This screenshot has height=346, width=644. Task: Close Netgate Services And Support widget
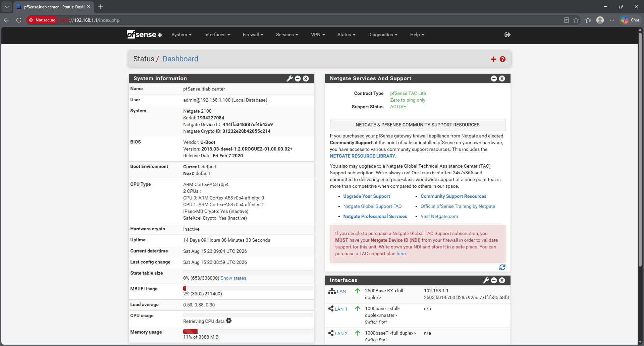coord(502,78)
